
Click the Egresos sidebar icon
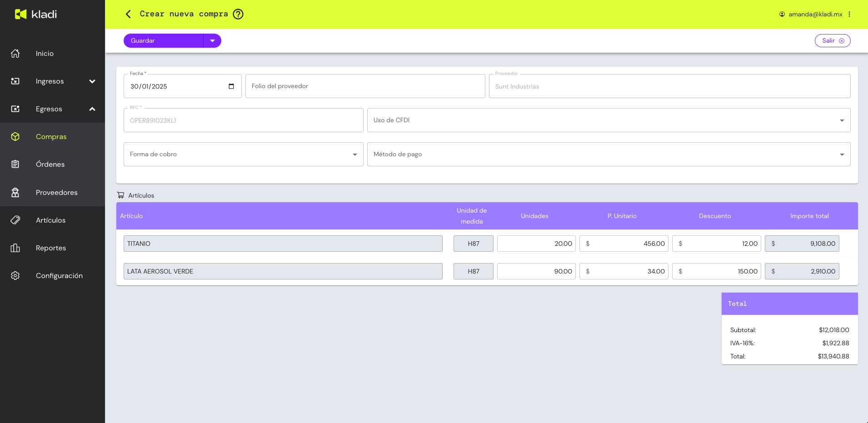[x=15, y=109]
